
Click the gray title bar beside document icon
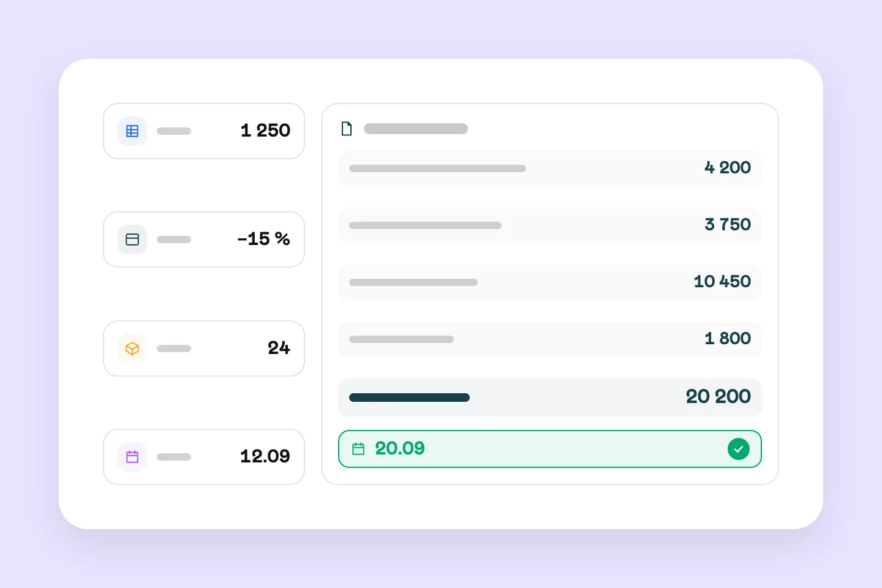click(x=416, y=129)
